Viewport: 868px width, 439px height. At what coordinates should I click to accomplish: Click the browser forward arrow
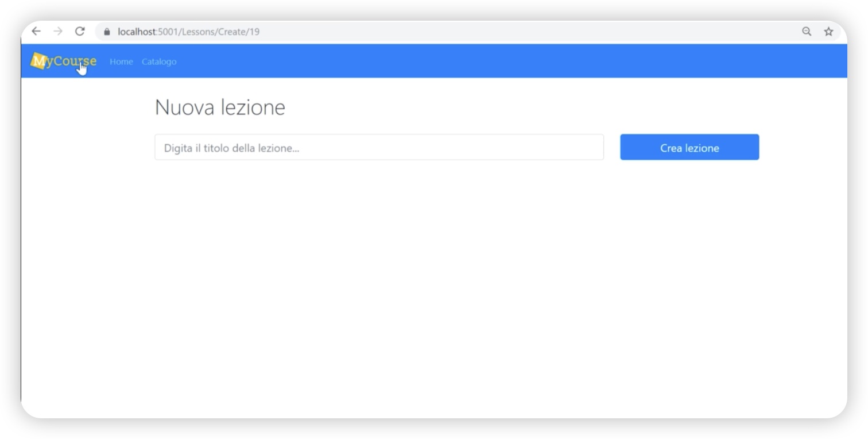(x=58, y=32)
